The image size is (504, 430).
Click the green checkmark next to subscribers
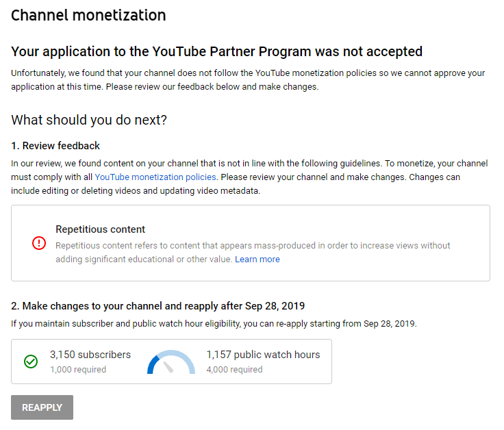click(x=31, y=362)
